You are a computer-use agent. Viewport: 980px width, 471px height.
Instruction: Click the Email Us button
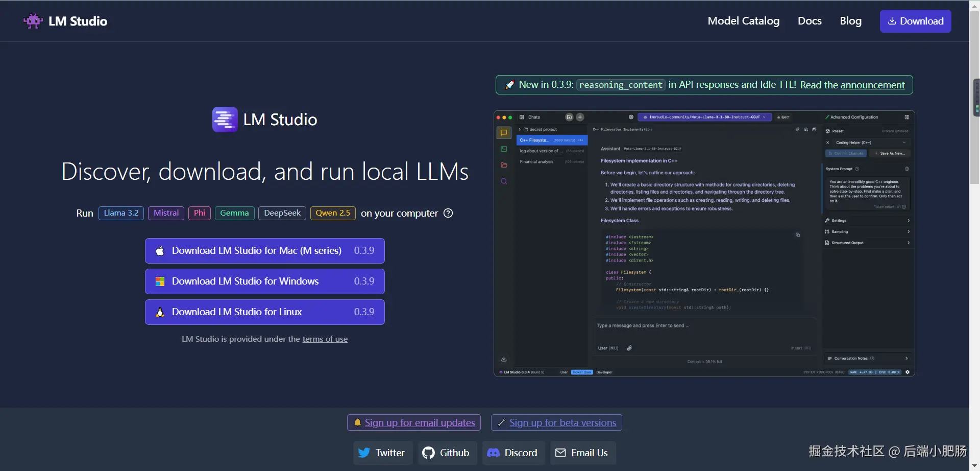pyautogui.click(x=583, y=453)
